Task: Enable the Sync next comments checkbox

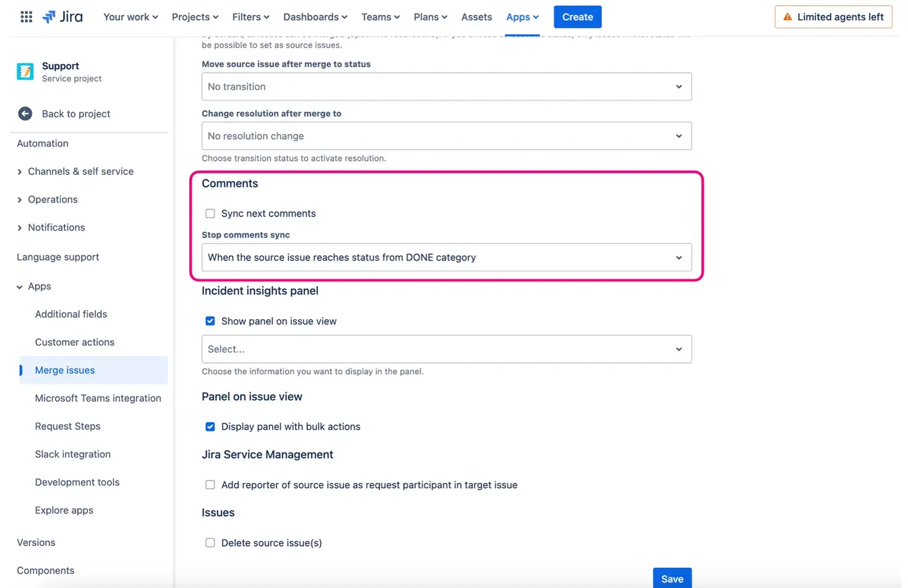Action: click(210, 213)
